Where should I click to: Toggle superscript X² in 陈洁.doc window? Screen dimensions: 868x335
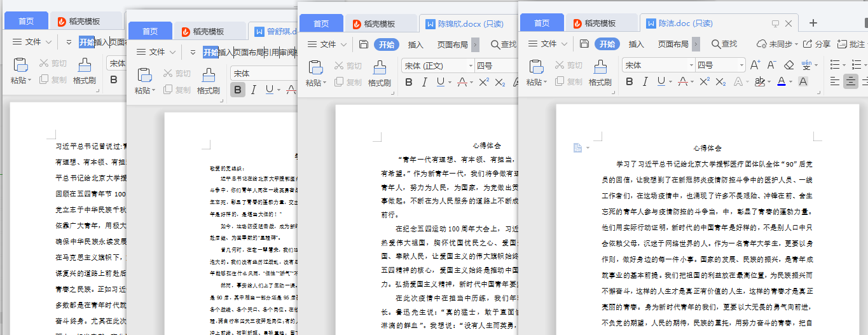[705, 81]
